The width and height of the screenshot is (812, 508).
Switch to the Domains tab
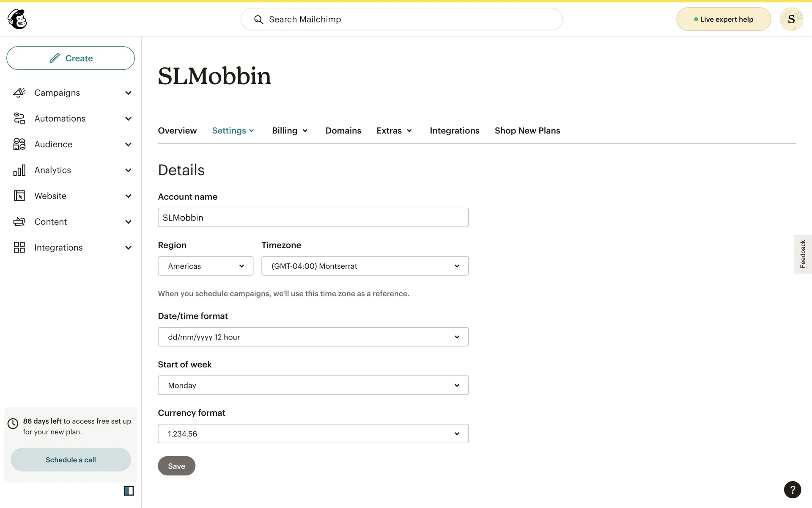343,131
